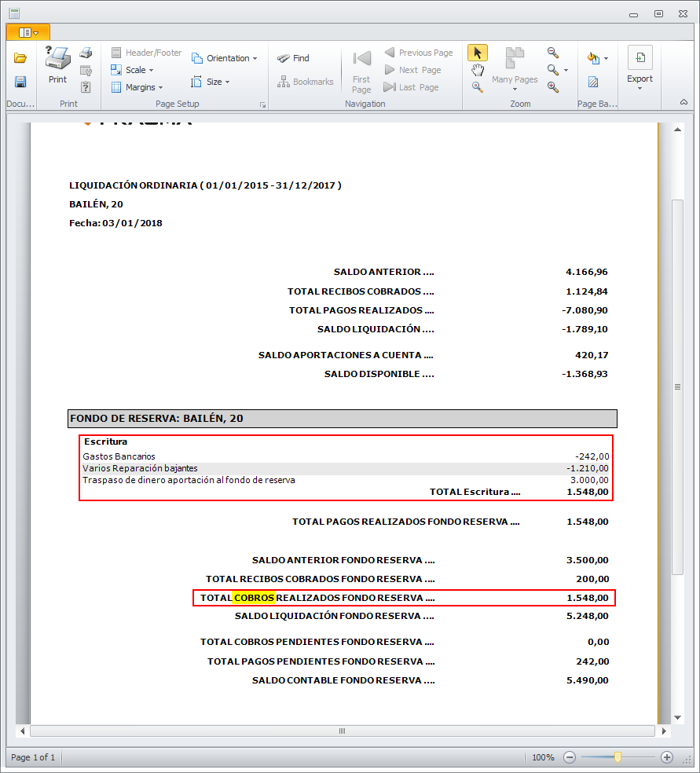Open the Margins dropdown
The image size is (700, 773).
coord(137,87)
